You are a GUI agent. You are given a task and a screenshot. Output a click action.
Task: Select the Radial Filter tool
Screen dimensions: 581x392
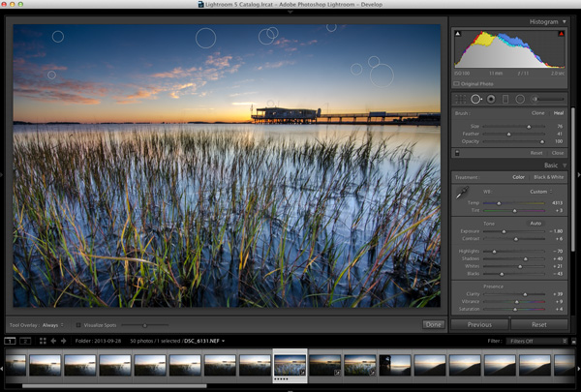coord(520,100)
